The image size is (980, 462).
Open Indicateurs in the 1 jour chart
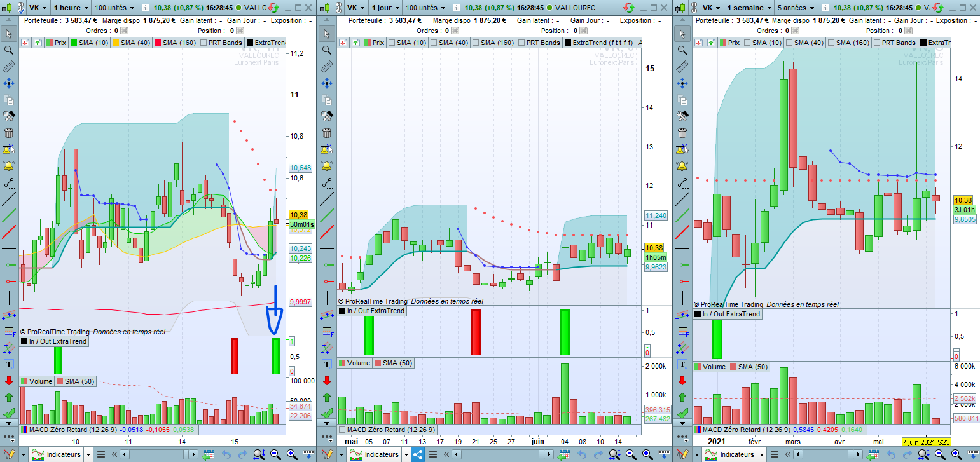point(373,454)
